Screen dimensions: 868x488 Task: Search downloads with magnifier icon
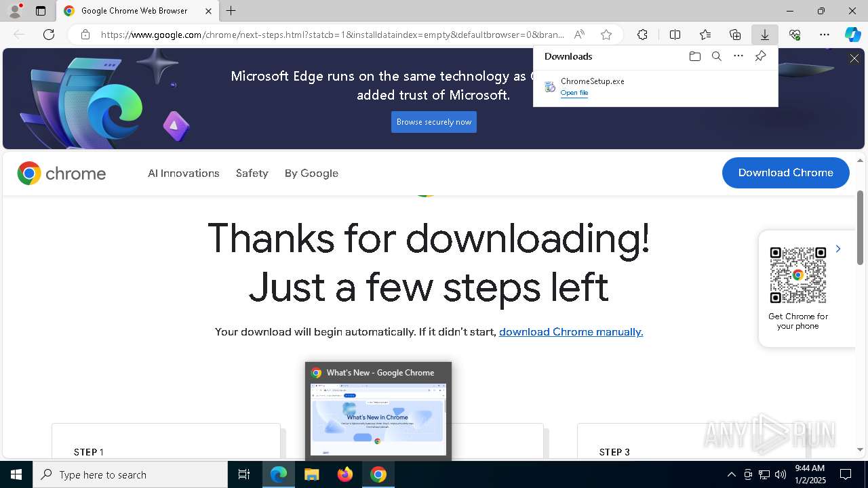tap(716, 56)
